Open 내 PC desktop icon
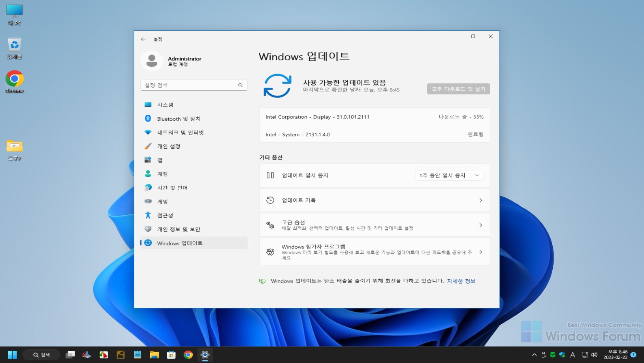This screenshot has height=363, width=644. (15, 15)
